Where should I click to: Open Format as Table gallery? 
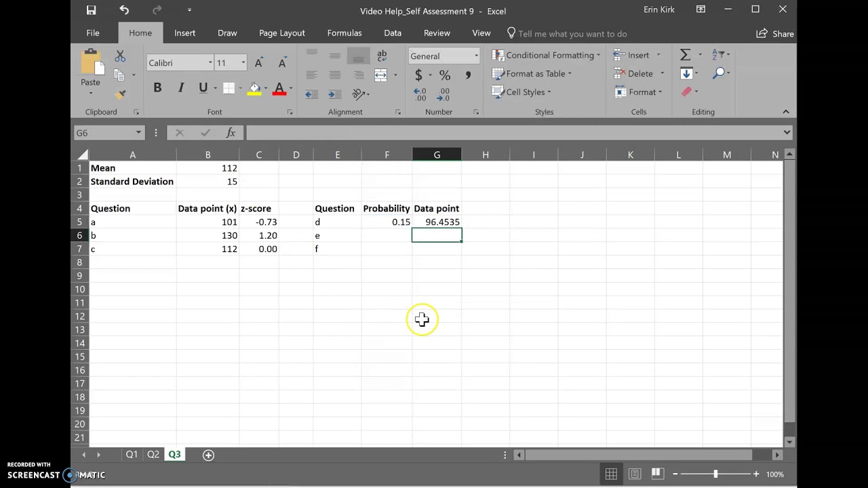click(x=532, y=73)
